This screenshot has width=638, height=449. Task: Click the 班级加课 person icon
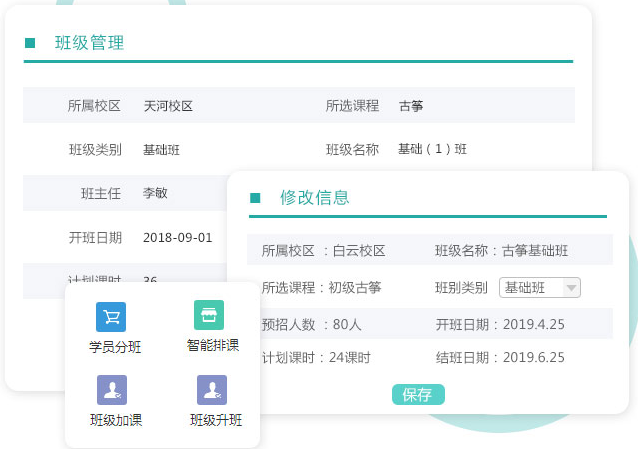coord(111,390)
